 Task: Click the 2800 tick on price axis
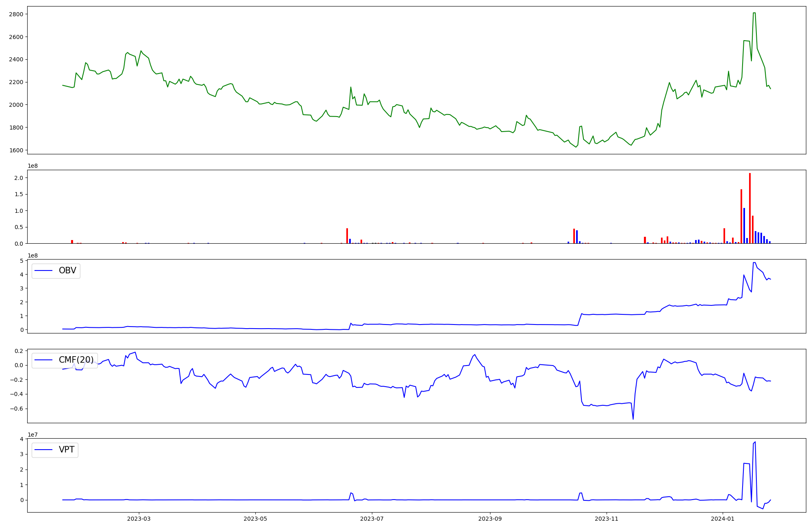[x=15, y=14]
